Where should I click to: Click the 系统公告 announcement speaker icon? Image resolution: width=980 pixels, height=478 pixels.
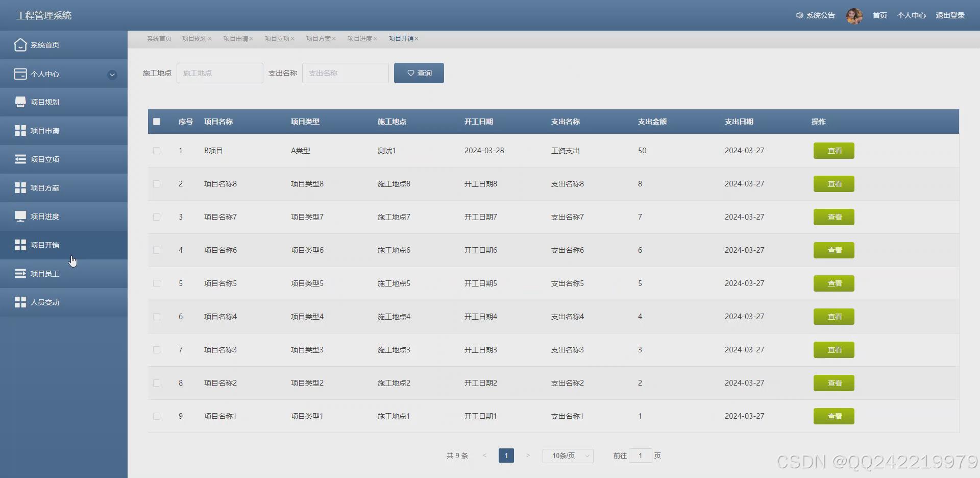(799, 15)
